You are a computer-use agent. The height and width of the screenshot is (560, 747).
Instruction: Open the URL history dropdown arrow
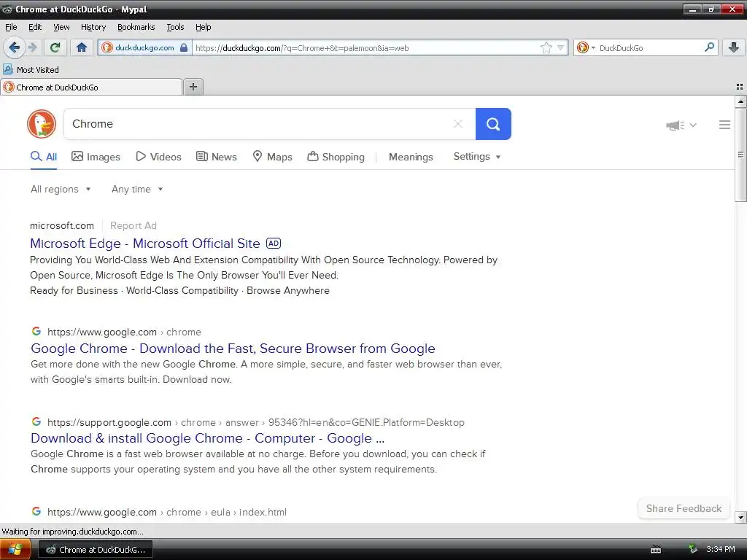click(561, 47)
